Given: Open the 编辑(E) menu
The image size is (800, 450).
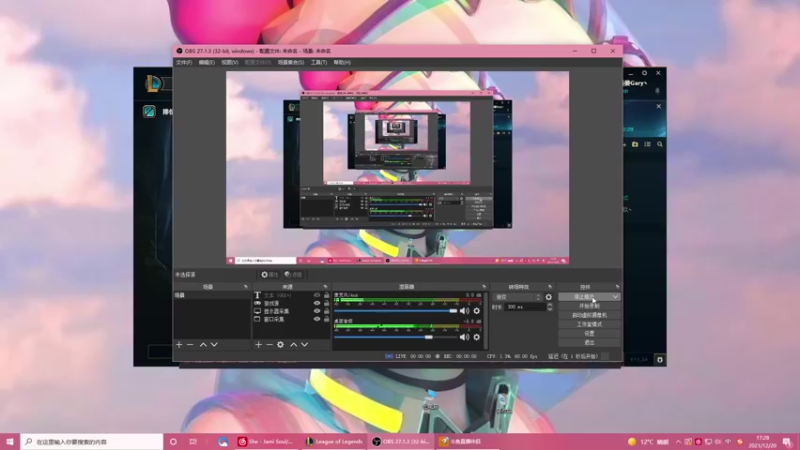Looking at the screenshot, I should click(207, 62).
